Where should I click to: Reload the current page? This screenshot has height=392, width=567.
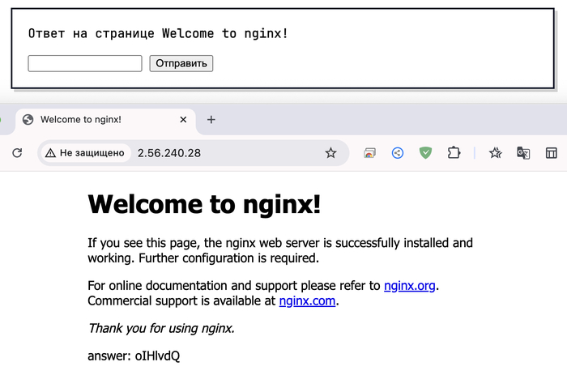pos(16,152)
